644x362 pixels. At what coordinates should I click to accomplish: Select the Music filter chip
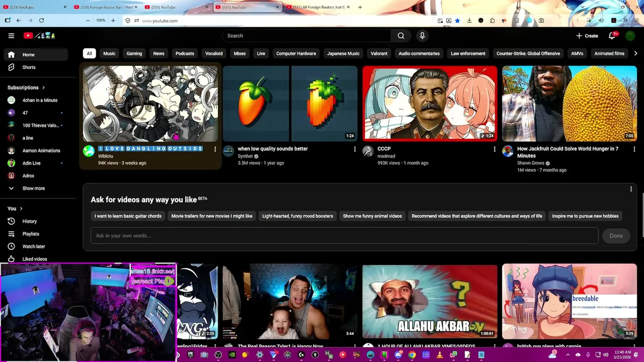pos(109,53)
